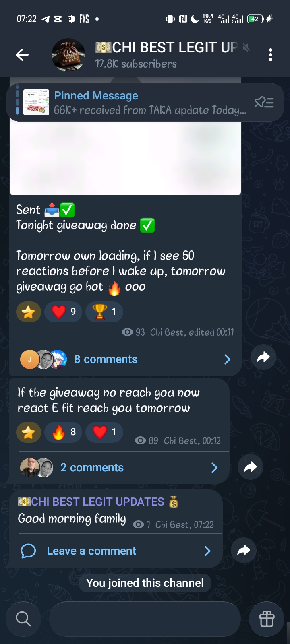This screenshot has height=644, width=290.
Task: Go back using the arrow icon
Action: pos(22,55)
